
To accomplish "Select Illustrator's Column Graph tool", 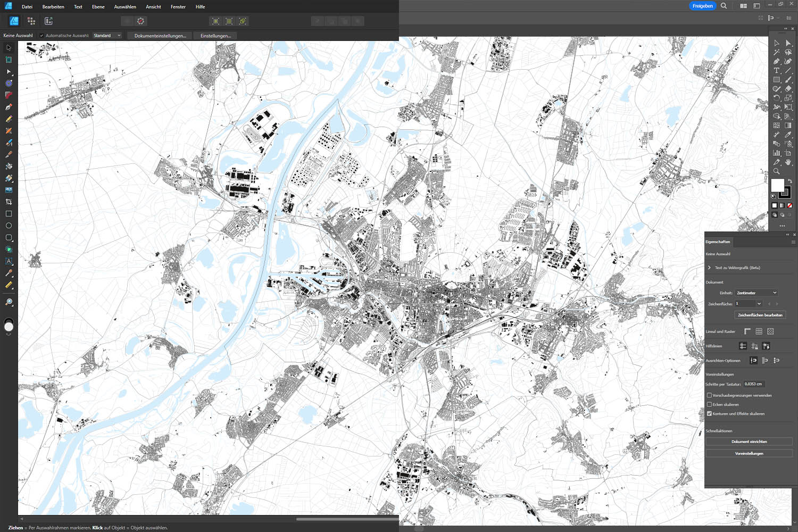I will (777, 153).
